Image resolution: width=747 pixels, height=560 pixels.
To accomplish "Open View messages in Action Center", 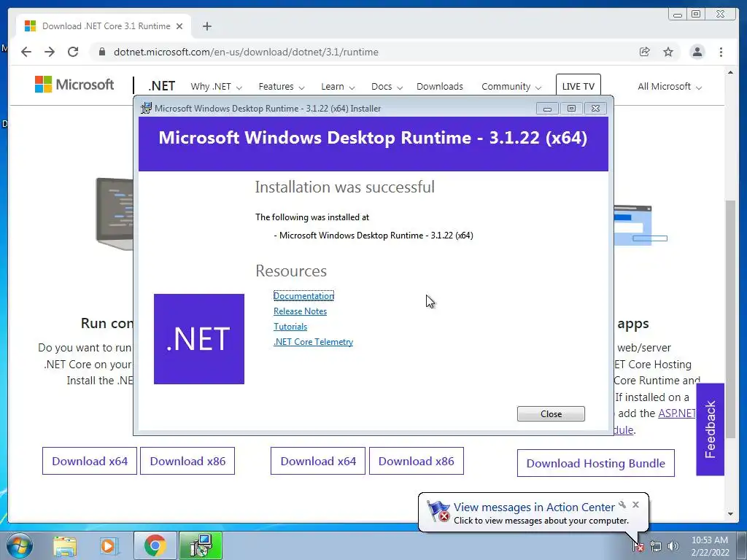I will 534,507.
